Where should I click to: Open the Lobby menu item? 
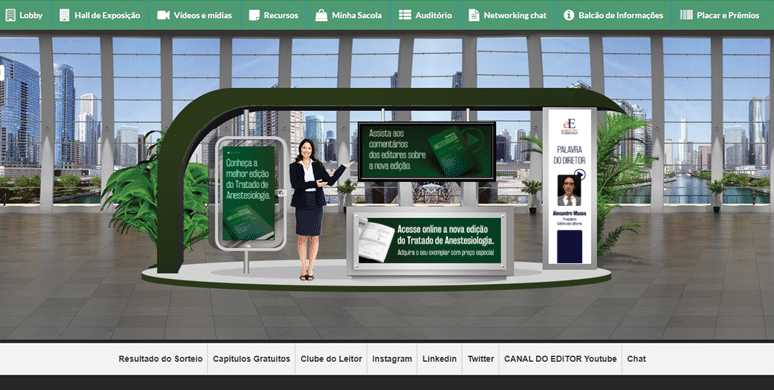[x=24, y=15]
